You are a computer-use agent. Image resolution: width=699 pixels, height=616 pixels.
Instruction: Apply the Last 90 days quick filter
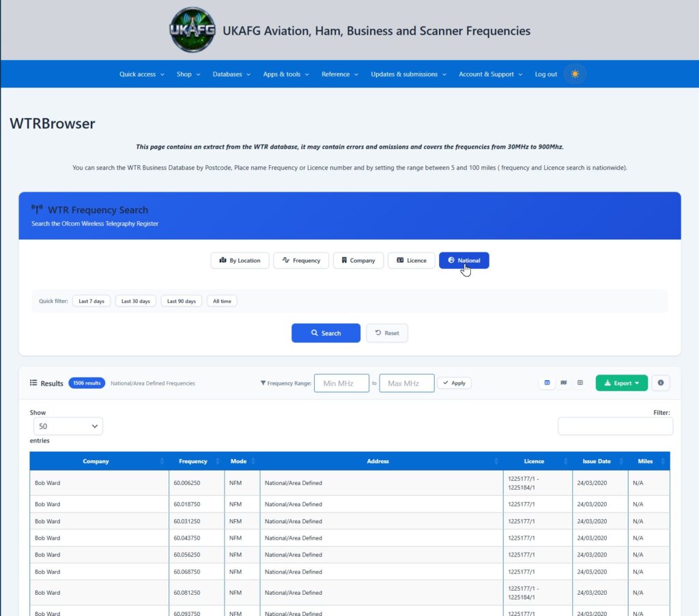(x=182, y=301)
